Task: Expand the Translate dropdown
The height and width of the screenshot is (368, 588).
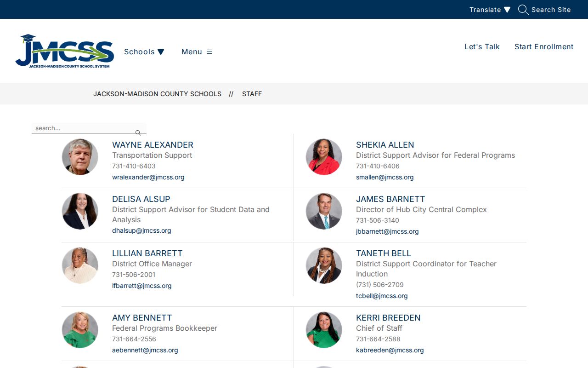Action: (490, 10)
